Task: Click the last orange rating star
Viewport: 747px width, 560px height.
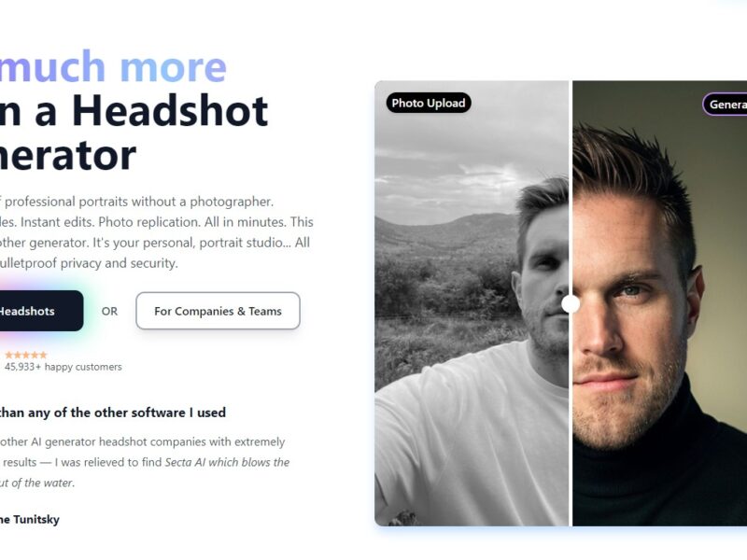Action: (43, 355)
